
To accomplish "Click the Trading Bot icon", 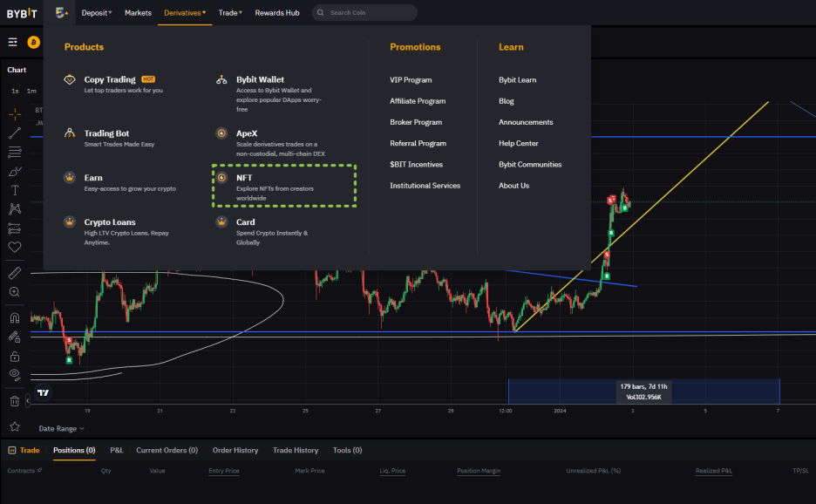I will point(70,133).
